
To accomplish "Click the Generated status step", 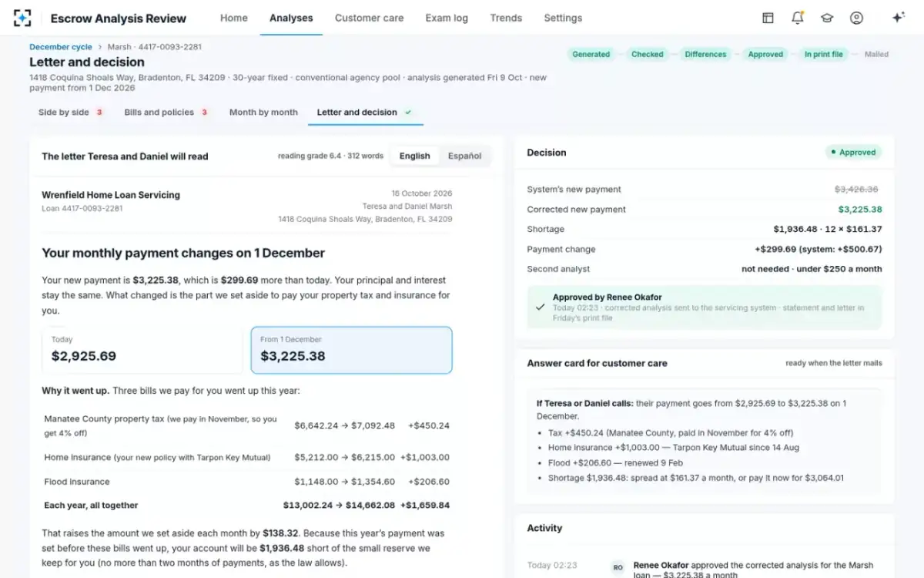I will click(591, 54).
